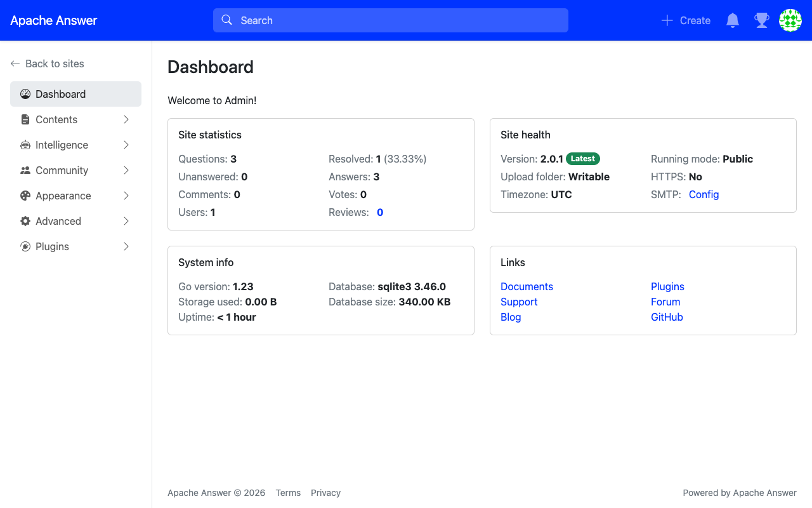Open the Intelligence menu item

pos(75,145)
